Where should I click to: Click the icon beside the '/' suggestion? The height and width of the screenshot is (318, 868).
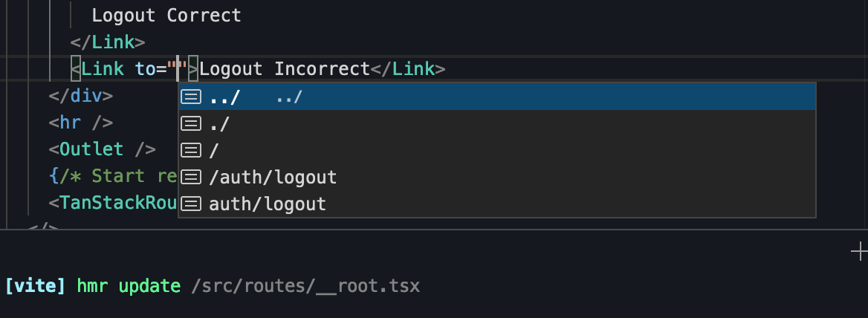(191, 150)
